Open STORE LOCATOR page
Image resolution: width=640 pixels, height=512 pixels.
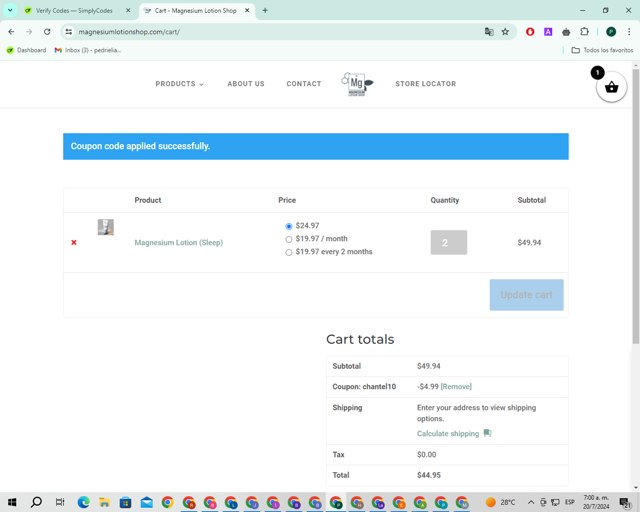426,84
